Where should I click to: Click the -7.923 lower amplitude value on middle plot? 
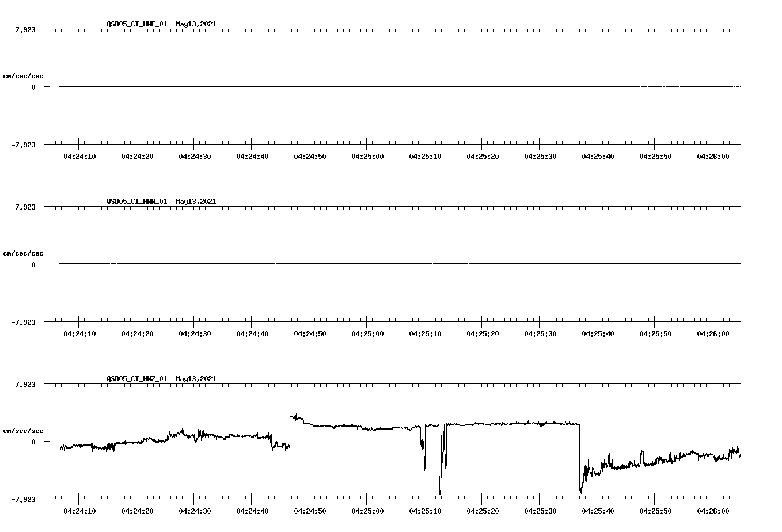point(24,322)
